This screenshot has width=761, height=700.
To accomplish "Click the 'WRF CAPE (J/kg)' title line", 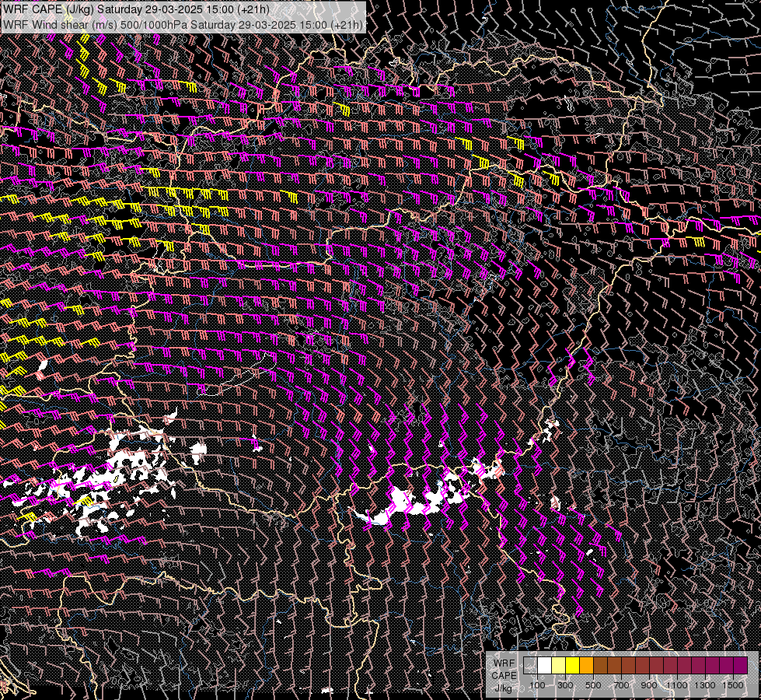I will point(136,9).
